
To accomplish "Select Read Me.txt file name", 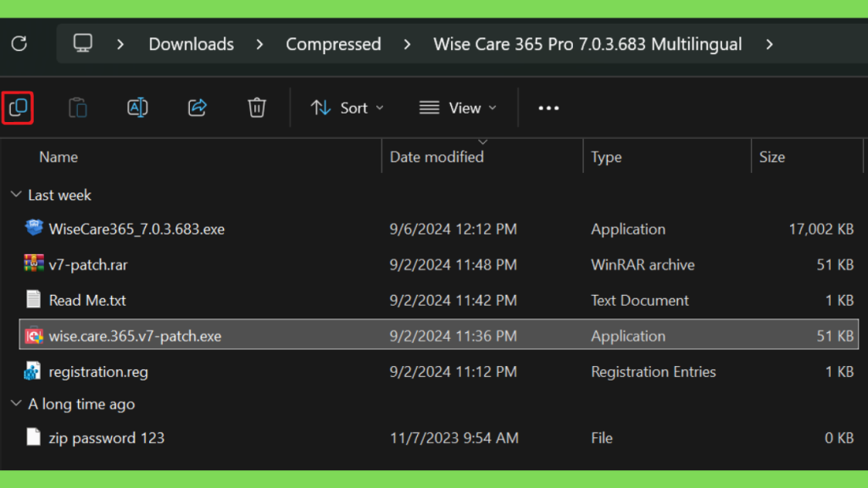I will 87,300.
